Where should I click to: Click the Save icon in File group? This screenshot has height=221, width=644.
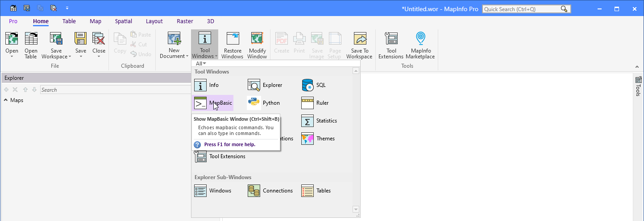[80, 39]
